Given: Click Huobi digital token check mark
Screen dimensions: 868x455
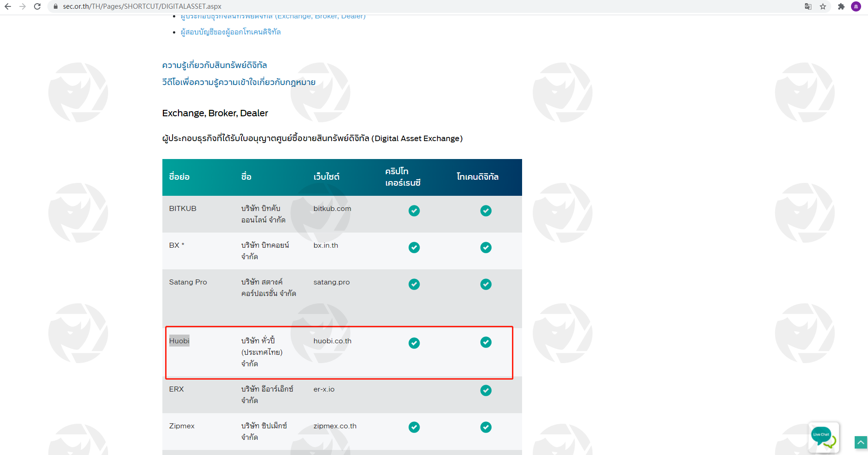Looking at the screenshot, I should (x=486, y=342).
